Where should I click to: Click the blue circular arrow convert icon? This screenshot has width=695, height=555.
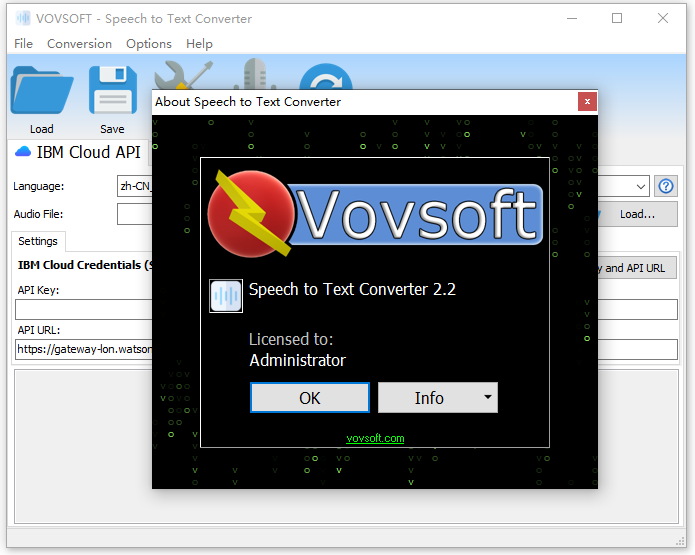(326, 77)
